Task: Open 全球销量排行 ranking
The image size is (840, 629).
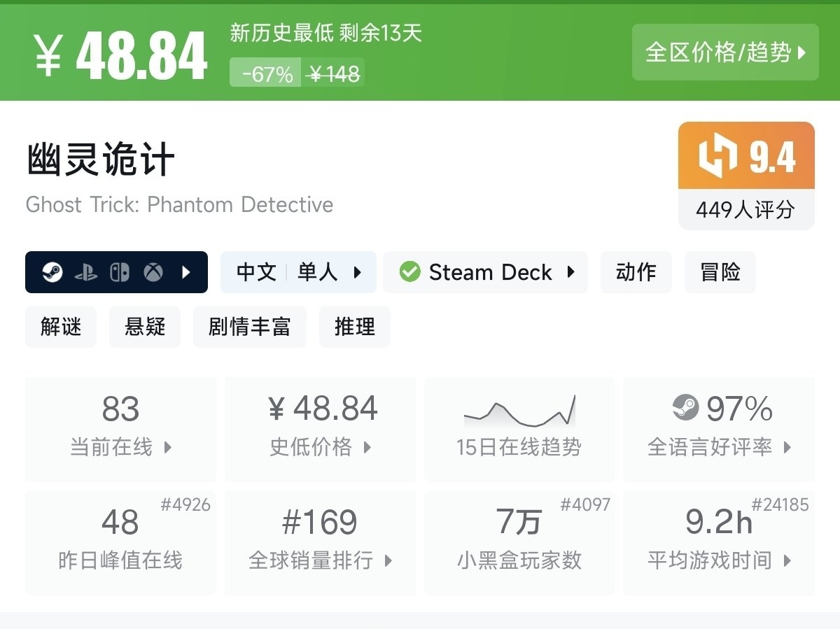Action: [320, 542]
